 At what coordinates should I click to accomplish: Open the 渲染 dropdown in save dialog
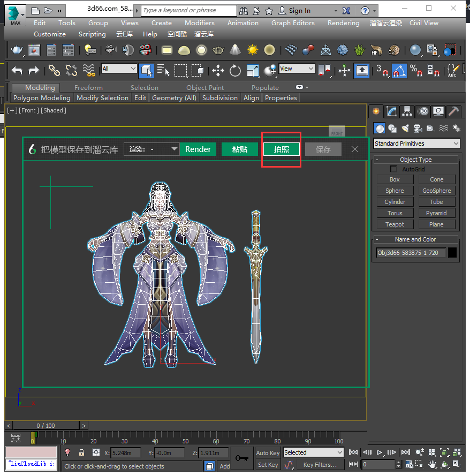pos(151,149)
